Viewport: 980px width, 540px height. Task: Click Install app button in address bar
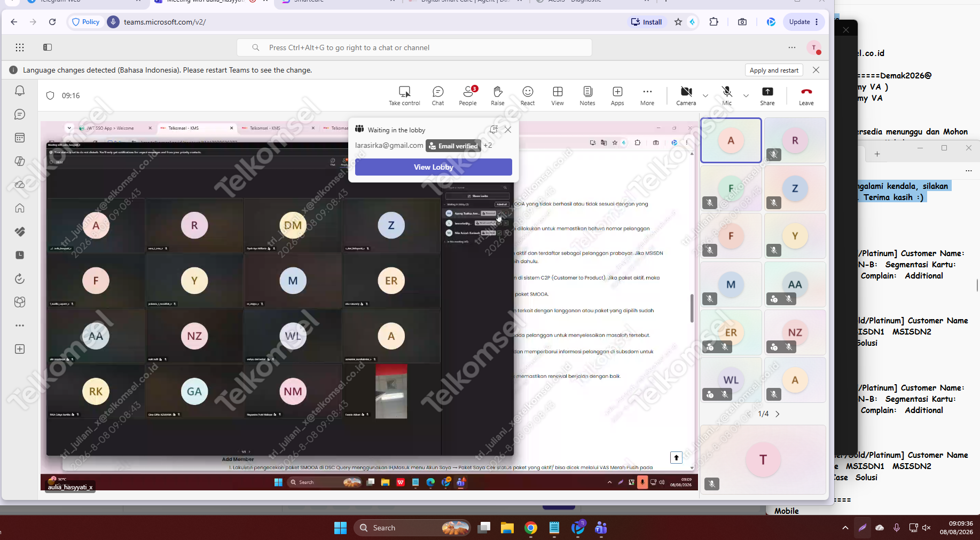point(647,22)
